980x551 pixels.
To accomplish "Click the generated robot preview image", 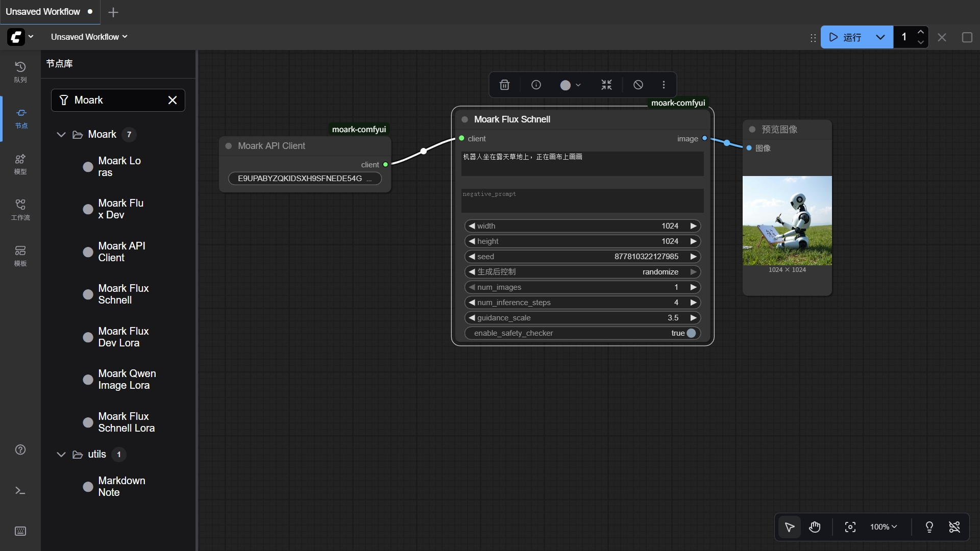I will pos(787,220).
